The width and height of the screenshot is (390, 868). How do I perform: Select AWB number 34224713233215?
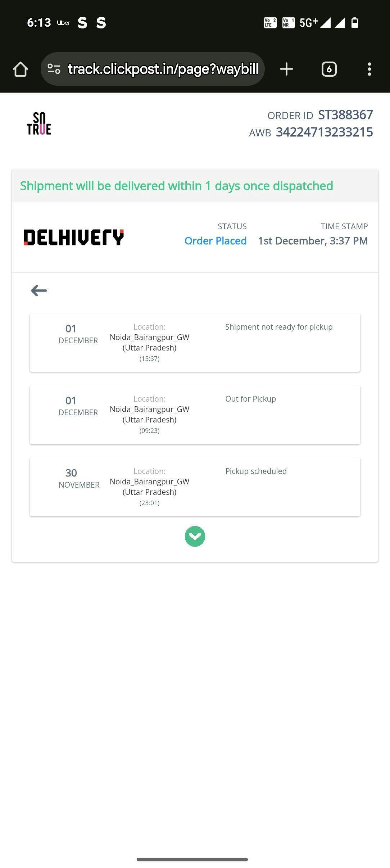324,132
